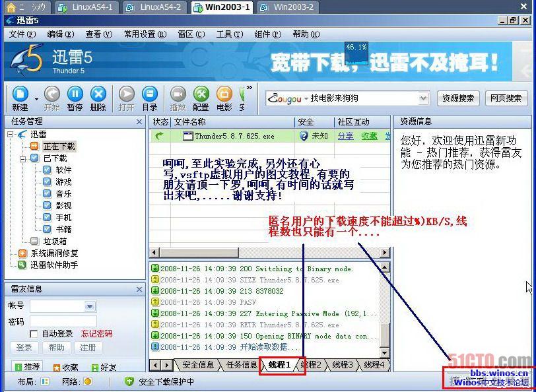Open the 文件(F) menu
This screenshot has width=536, height=392.
pyautogui.click(x=22, y=34)
